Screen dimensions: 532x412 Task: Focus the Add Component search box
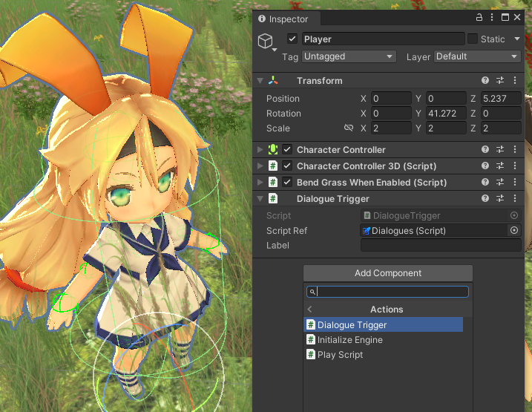[x=387, y=292]
